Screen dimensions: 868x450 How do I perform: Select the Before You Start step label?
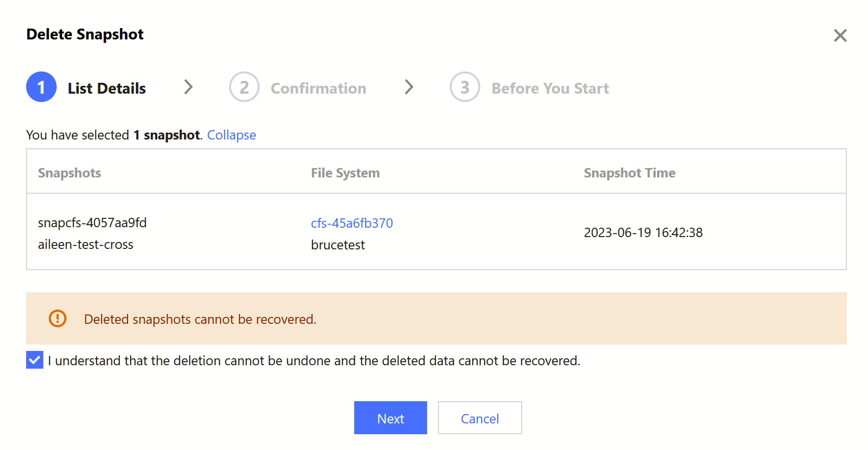click(550, 88)
